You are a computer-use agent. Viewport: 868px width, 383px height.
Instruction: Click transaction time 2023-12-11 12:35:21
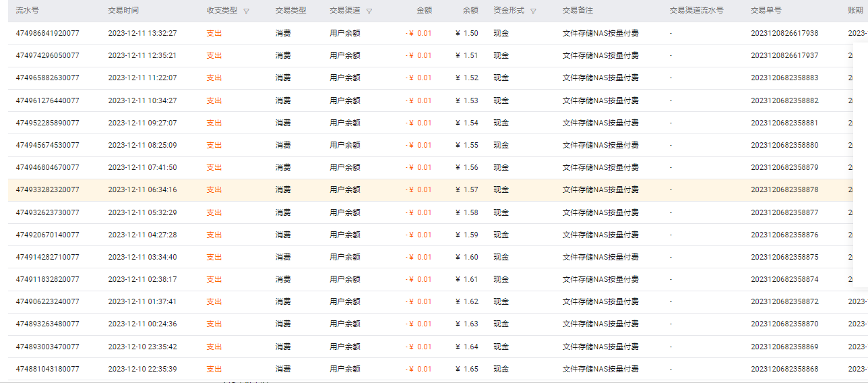click(x=142, y=56)
